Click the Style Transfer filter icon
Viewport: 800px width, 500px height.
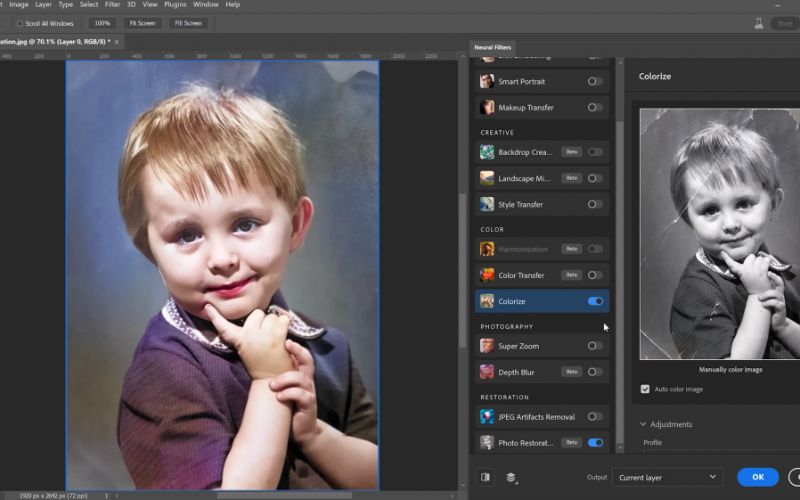(x=487, y=204)
